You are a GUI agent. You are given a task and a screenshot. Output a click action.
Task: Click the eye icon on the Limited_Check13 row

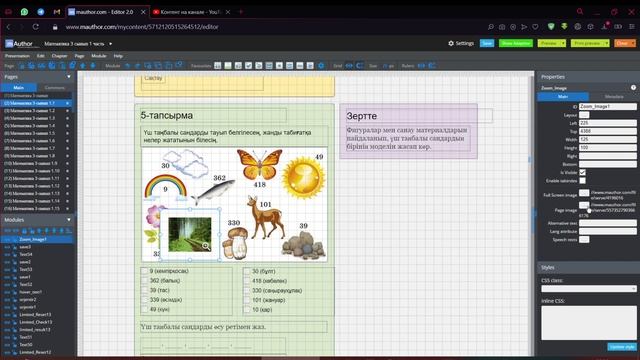pyautogui.click(x=7, y=322)
